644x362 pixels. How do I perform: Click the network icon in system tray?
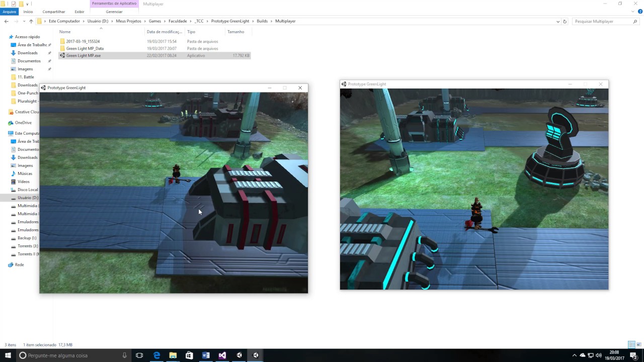coord(591,355)
